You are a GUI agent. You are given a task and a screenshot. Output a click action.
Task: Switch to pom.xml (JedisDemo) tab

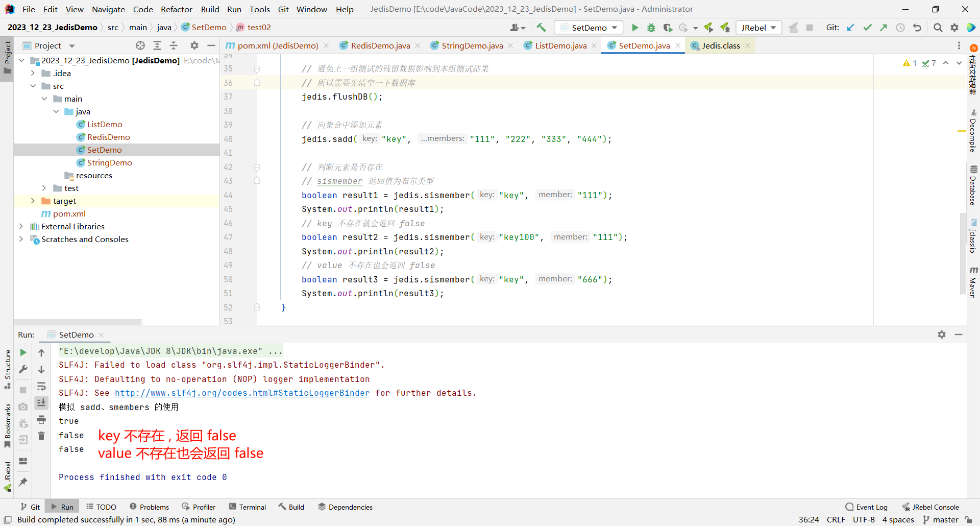[278, 45]
